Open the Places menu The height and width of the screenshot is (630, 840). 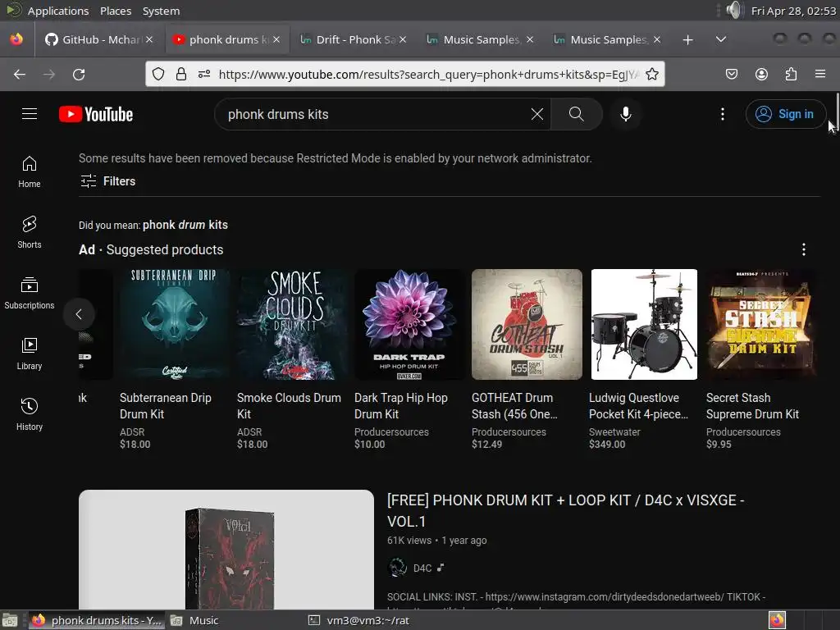click(x=115, y=11)
